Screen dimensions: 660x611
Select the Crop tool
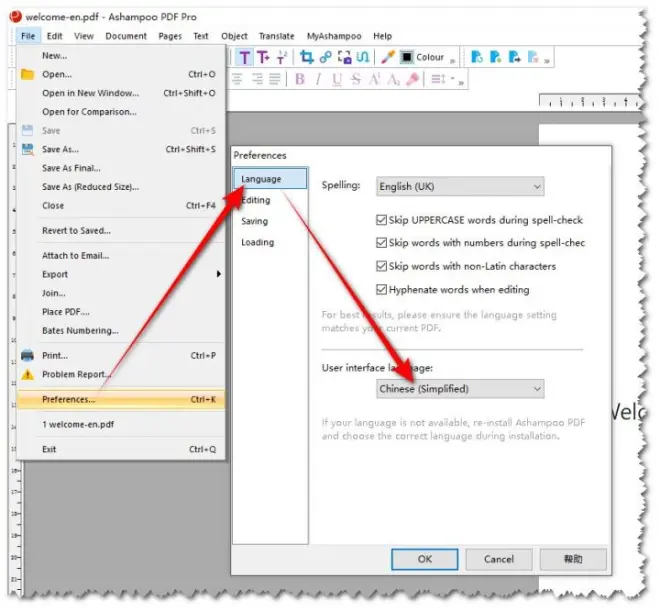pyautogui.click(x=306, y=57)
